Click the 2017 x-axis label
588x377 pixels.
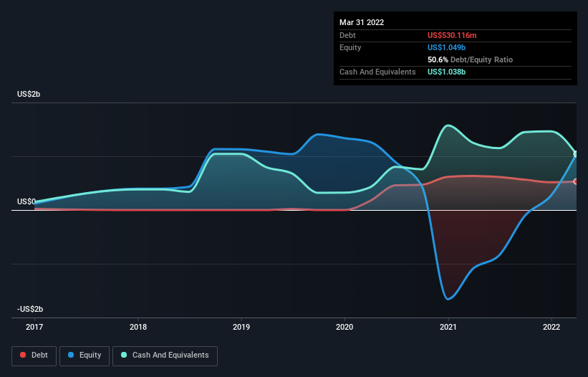pyautogui.click(x=34, y=327)
